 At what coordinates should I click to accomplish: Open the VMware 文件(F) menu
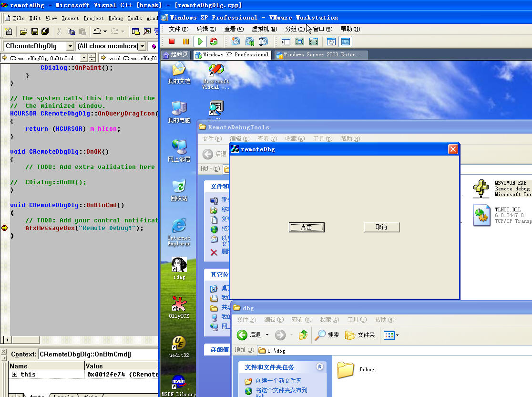pyautogui.click(x=178, y=29)
